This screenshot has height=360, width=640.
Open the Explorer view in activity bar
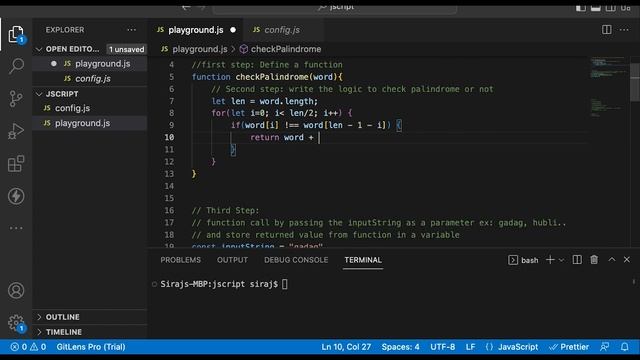16,34
